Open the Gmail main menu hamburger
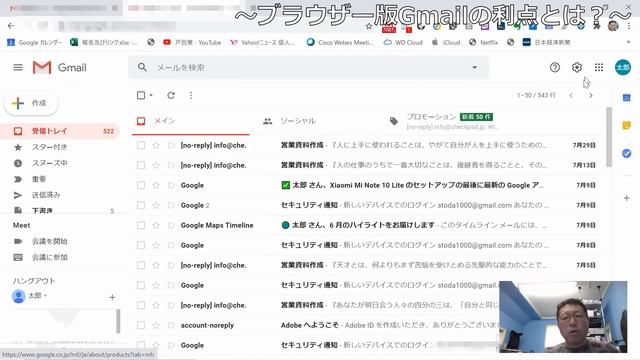640x360 pixels. coord(18,67)
